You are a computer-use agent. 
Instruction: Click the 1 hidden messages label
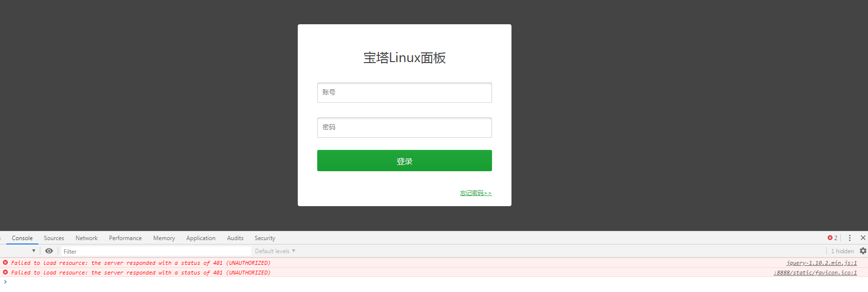842,251
